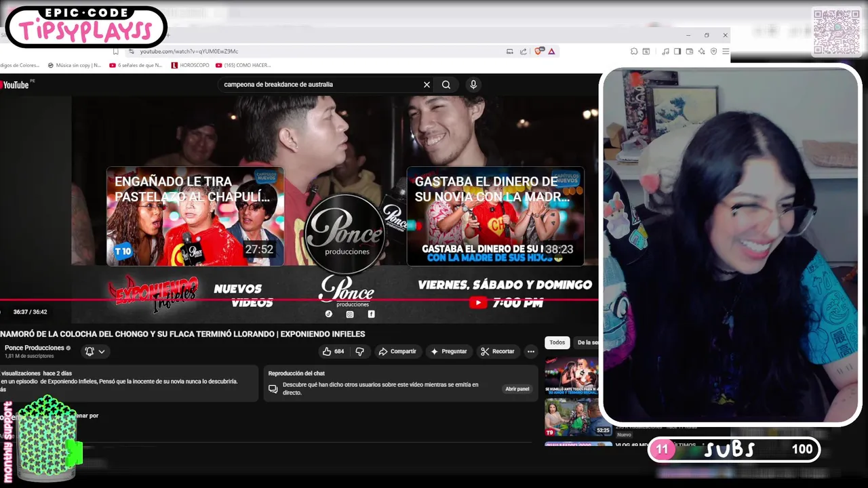Open the (165) COMO HACER bookmark
868x488 pixels.
tap(243, 66)
